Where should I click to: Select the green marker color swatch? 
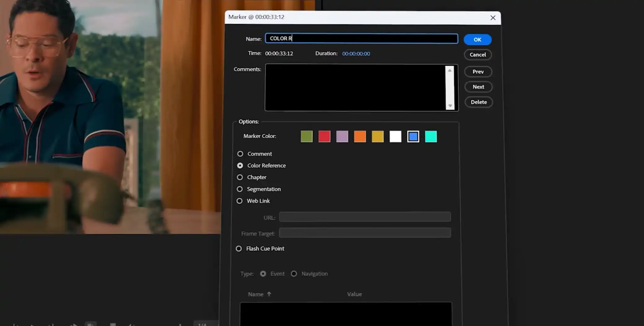(306, 136)
